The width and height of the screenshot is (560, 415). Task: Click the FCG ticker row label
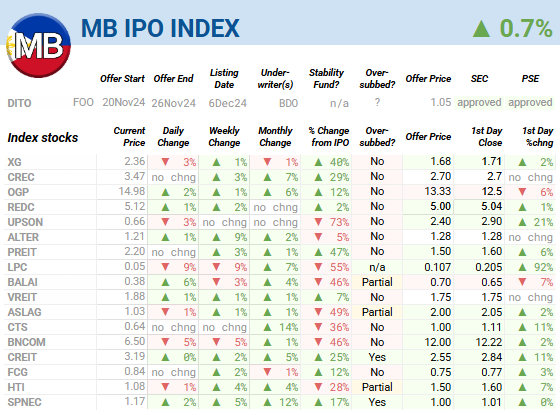pyautogui.click(x=18, y=372)
